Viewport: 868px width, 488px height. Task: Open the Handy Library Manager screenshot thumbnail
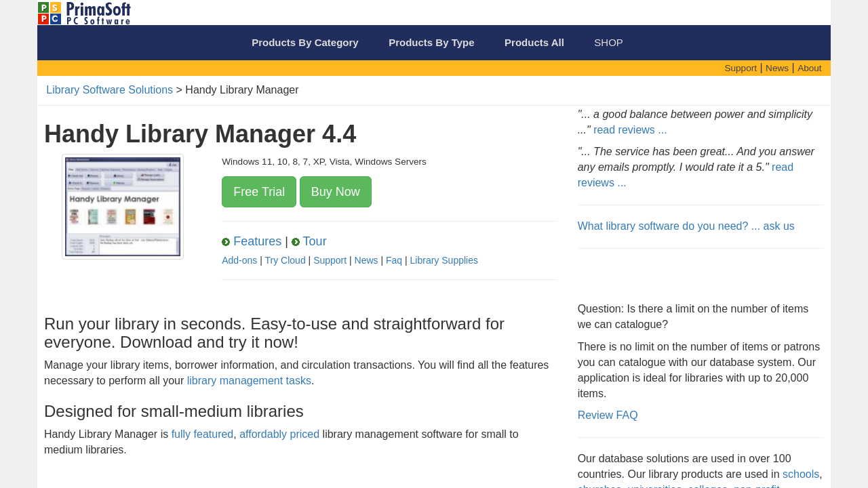[123, 207]
